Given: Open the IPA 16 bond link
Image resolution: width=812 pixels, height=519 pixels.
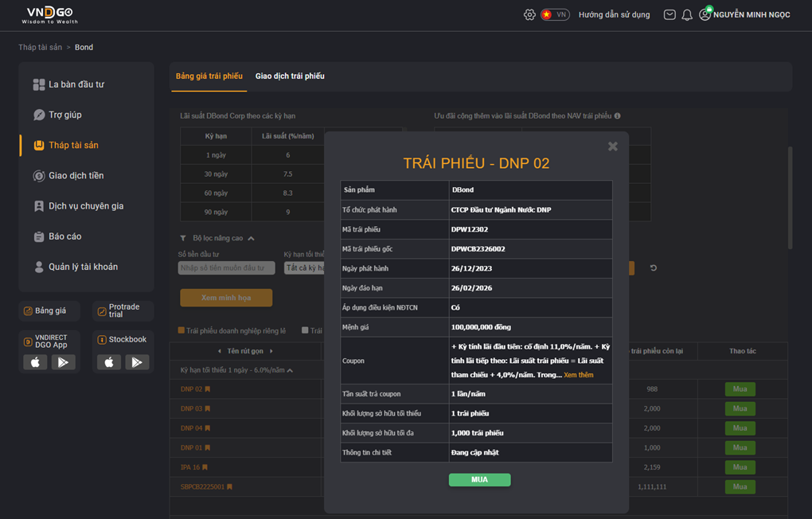Looking at the screenshot, I should [190, 467].
